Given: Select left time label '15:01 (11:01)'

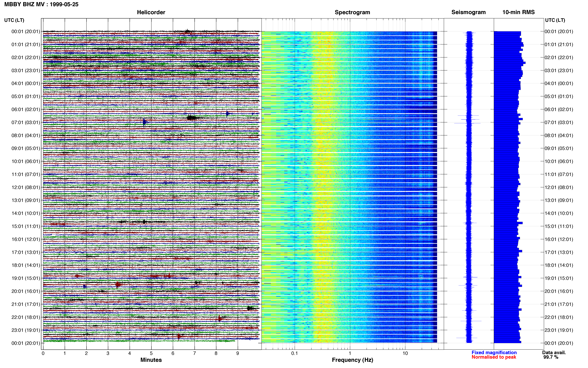Looking at the screenshot, I should coord(26,226).
